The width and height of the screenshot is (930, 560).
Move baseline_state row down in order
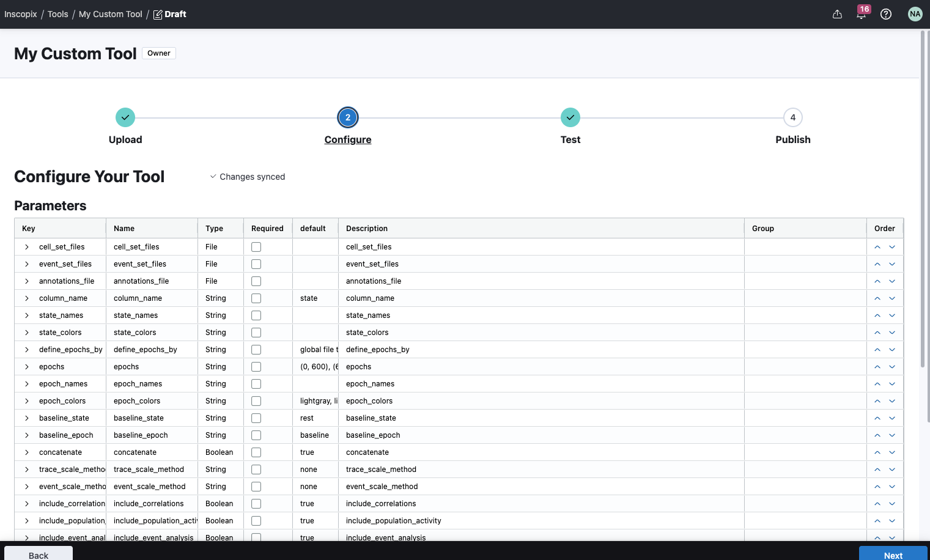(892, 418)
